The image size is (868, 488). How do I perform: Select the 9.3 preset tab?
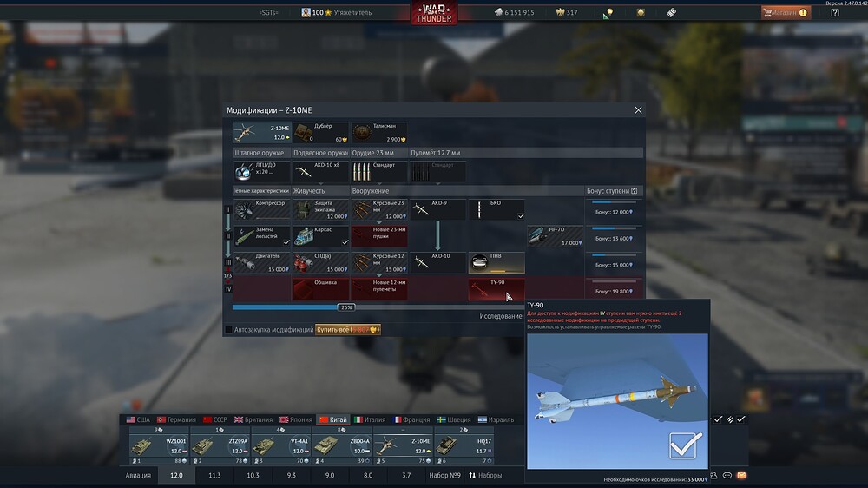(291, 475)
